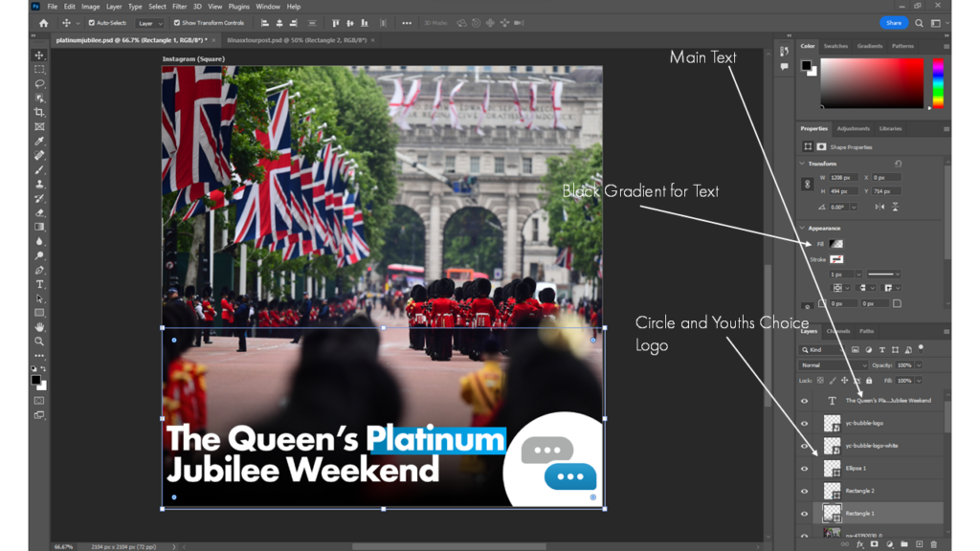980x551 pixels.
Task: Click the fx layer style icon
Action: pos(859,544)
